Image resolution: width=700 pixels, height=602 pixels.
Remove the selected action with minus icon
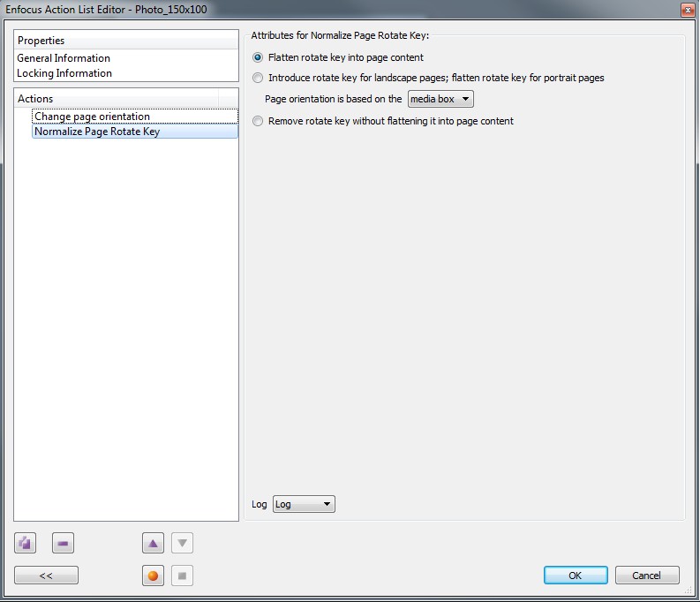[x=63, y=543]
